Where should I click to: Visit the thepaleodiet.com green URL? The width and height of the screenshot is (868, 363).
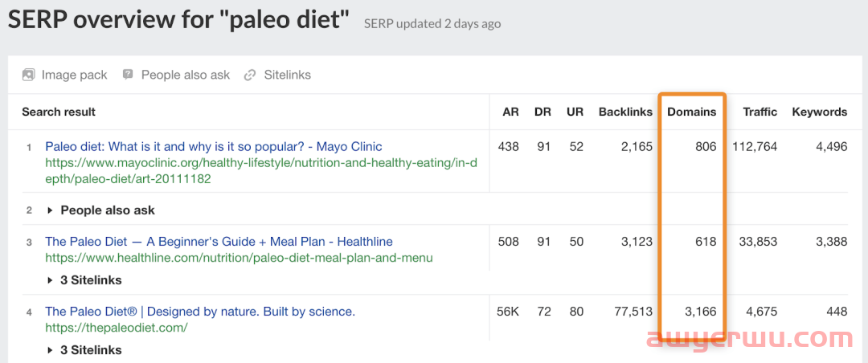(117, 328)
